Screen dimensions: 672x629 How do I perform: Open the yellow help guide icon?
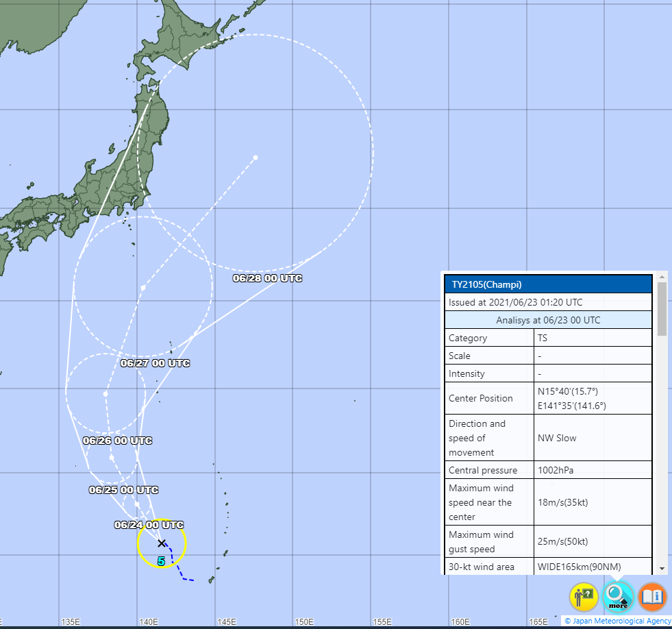[584, 596]
